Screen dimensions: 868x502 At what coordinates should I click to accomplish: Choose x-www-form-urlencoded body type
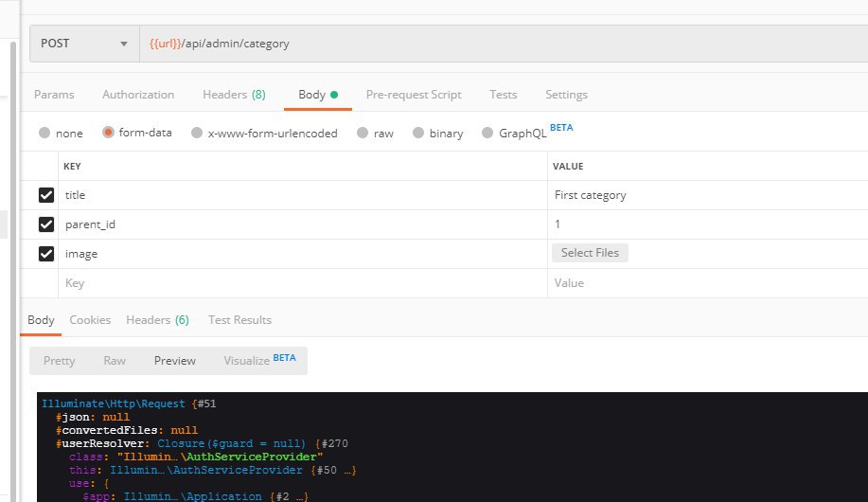[197, 133]
